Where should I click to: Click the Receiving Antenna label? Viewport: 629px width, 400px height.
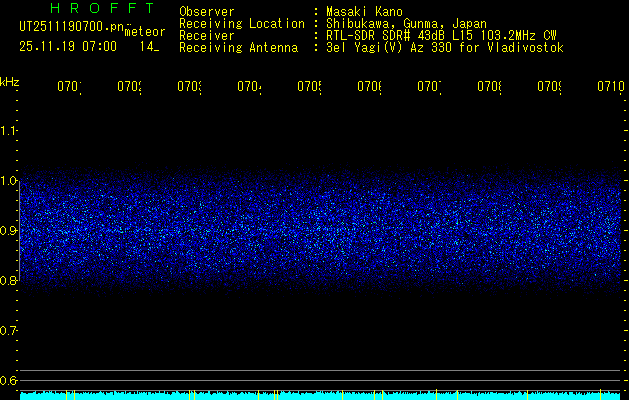pos(237,47)
